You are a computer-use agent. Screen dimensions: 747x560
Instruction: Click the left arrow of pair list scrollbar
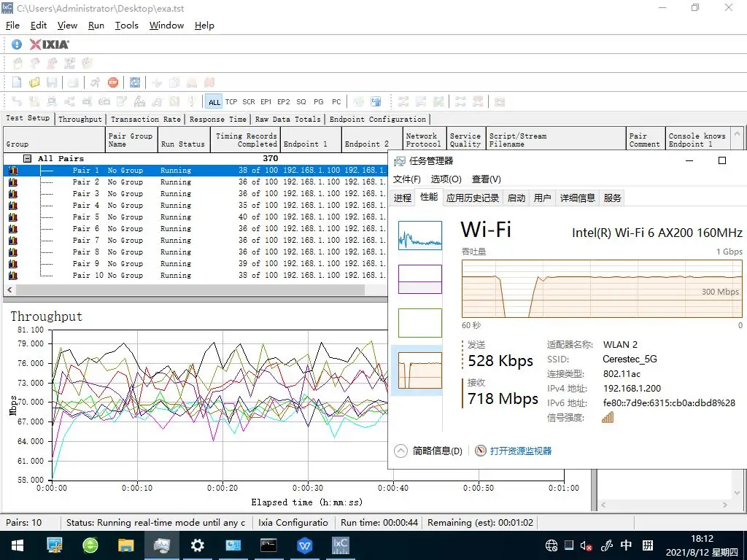9,289
